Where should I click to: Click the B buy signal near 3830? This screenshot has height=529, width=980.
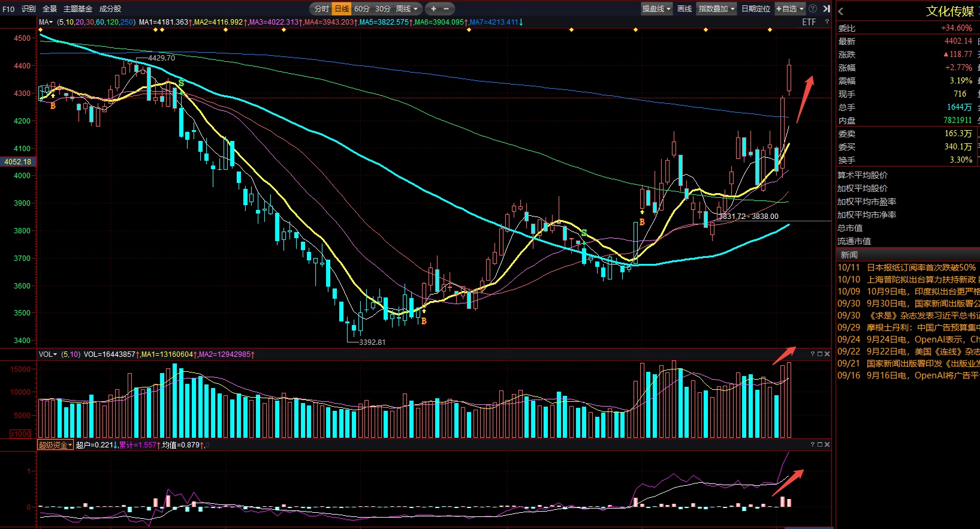coord(642,222)
